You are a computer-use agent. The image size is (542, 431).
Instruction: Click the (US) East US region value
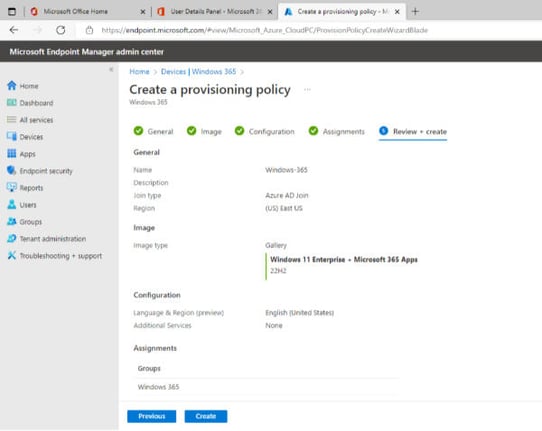coord(284,208)
